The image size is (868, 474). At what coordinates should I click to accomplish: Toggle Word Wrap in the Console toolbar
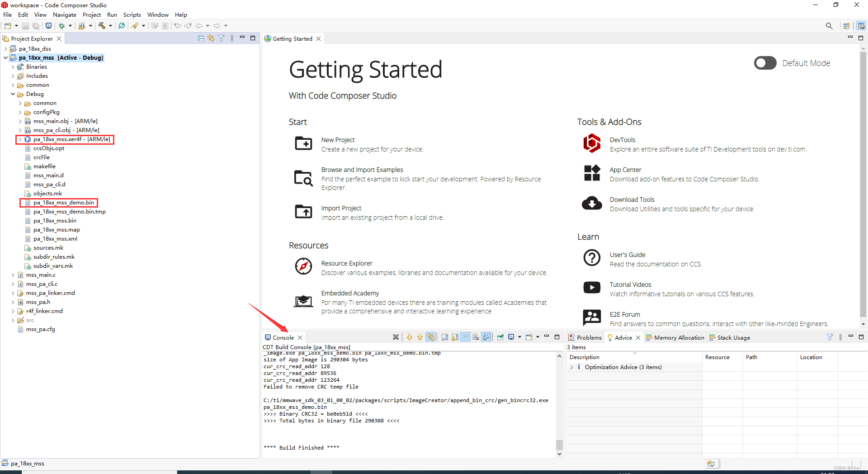(x=465, y=337)
